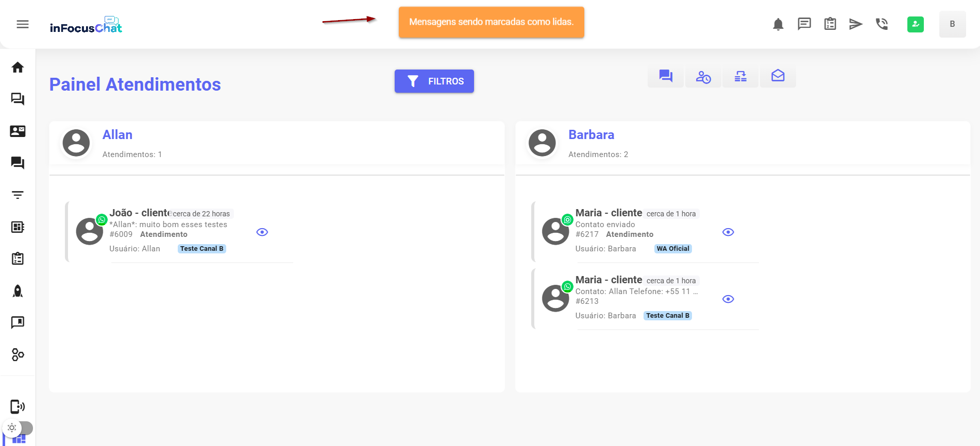
Task: Open the contacts card icon in sidebar
Action: [x=18, y=131]
